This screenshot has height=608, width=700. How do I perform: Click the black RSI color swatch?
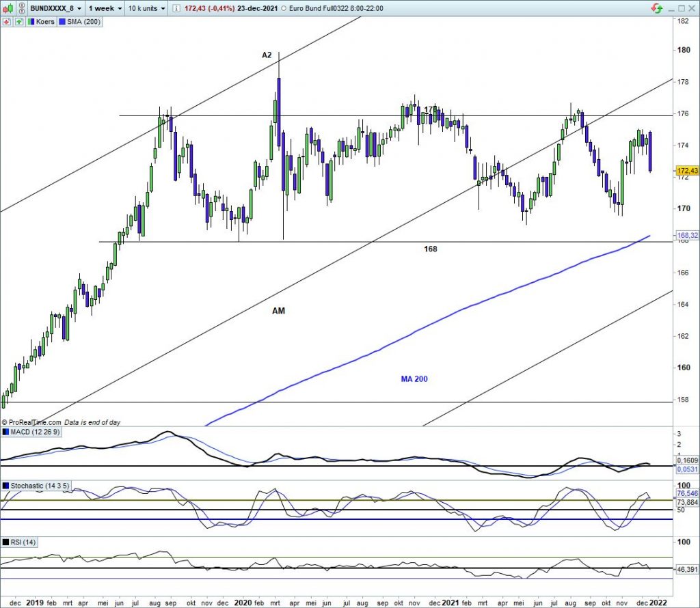(5, 542)
